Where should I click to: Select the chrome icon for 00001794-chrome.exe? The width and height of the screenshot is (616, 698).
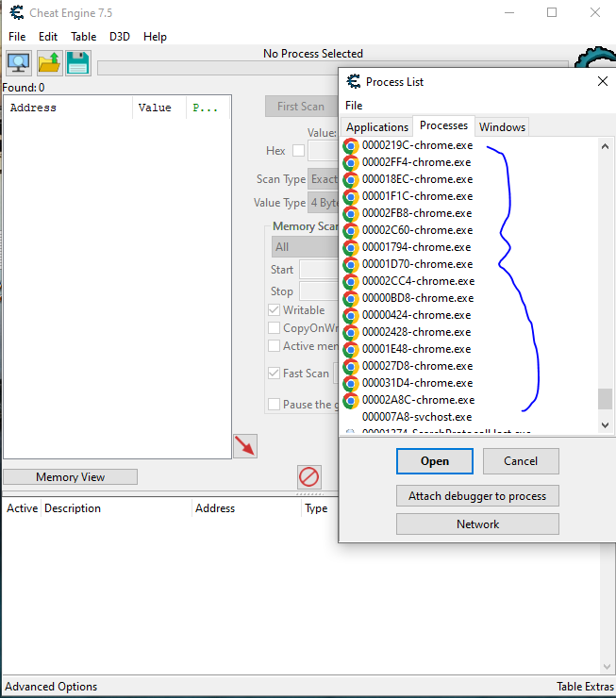[x=351, y=247]
